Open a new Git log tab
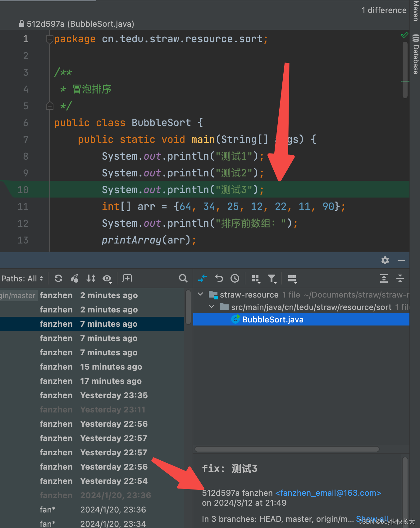Screen dimensions: 420x528 coord(127,278)
